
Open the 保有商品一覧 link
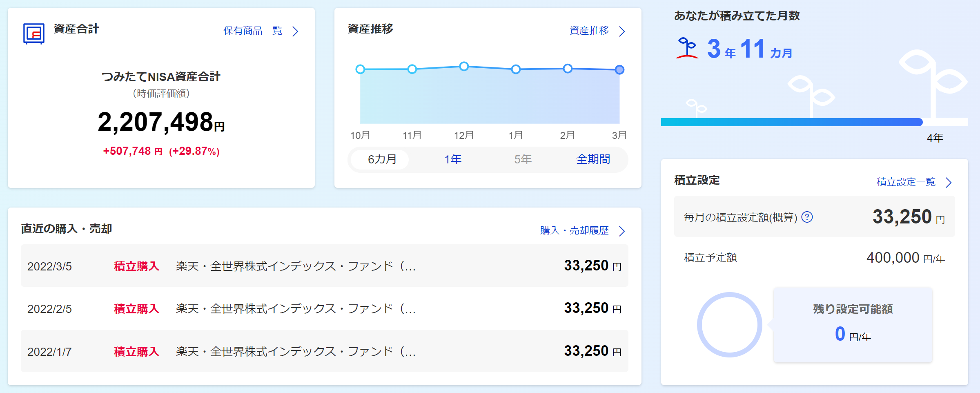click(x=253, y=31)
